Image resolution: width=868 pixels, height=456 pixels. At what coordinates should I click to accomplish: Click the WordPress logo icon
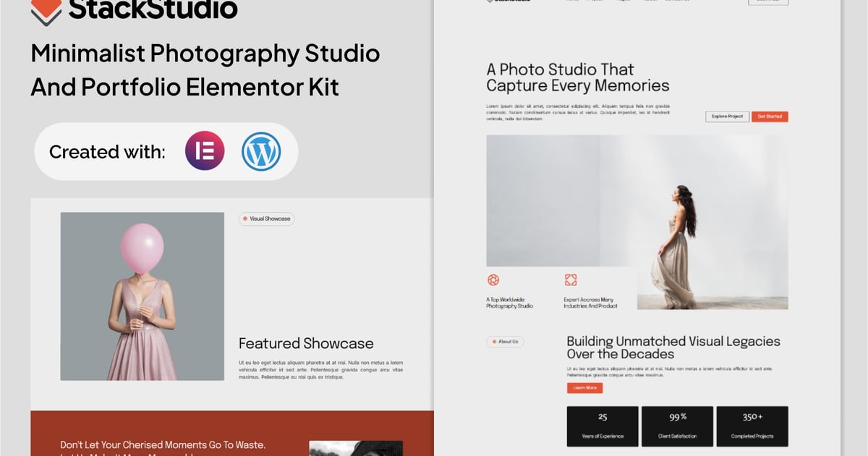[261, 151]
